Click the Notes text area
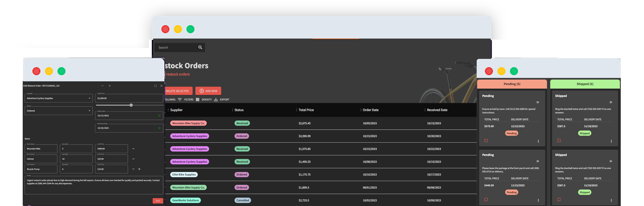 pyautogui.click(x=94, y=185)
